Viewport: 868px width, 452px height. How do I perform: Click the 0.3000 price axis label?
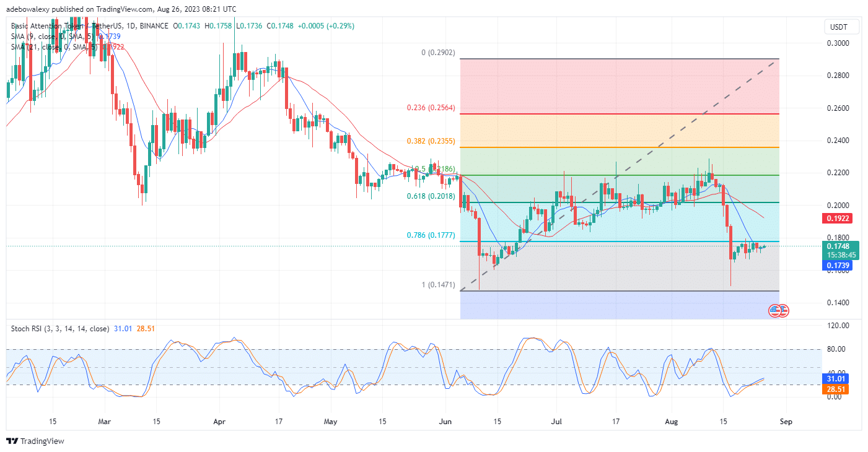(x=838, y=43)
